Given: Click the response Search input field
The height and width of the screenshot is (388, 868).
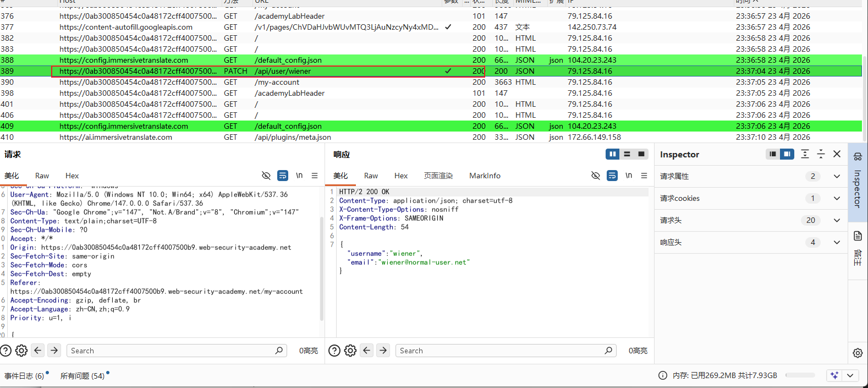Looking at the screenshot, I should pyautogui.click(x=506, y=351).
